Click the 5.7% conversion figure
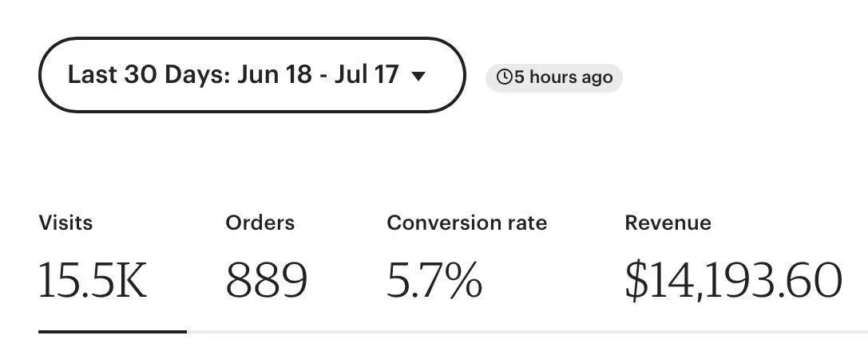Screen dimensions: 868x359 point(434,281)
